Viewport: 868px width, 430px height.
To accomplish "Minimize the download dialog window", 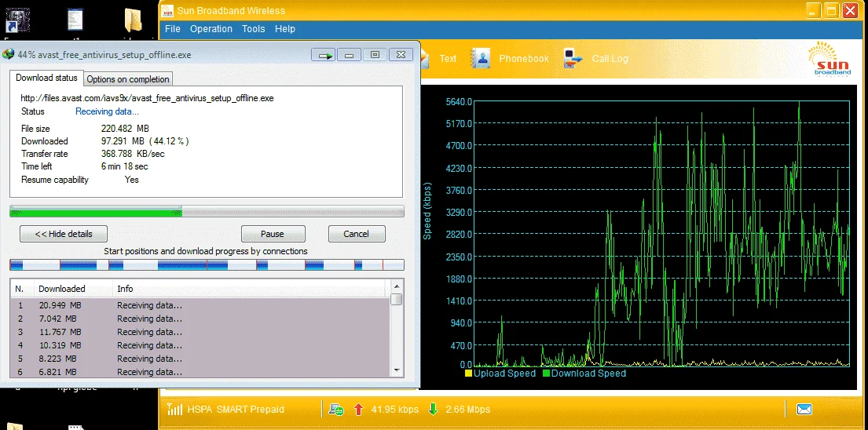I will 350,55.
